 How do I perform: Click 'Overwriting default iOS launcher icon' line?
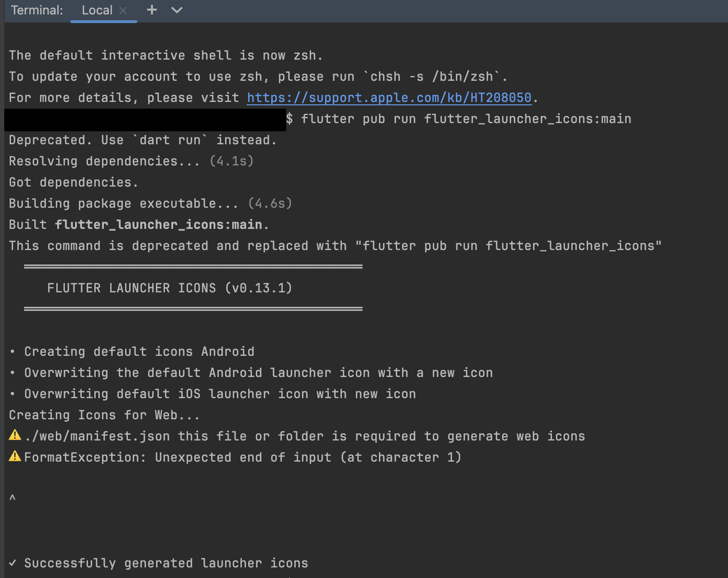tap(213, 394)
